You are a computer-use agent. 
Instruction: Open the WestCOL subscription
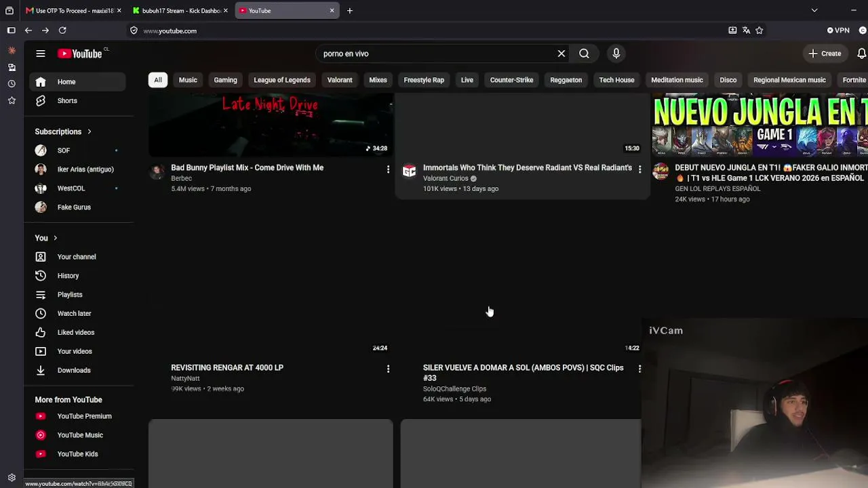point(79,188)
